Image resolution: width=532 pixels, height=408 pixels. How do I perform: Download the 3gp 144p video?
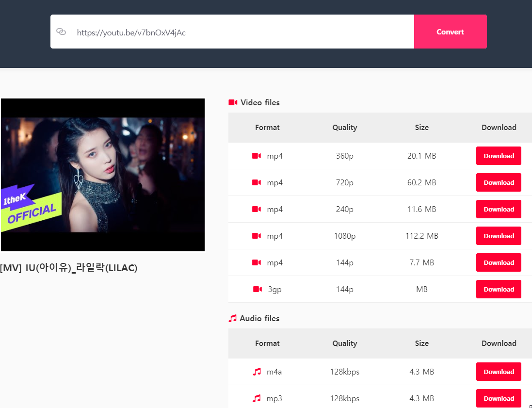[499, 289]
